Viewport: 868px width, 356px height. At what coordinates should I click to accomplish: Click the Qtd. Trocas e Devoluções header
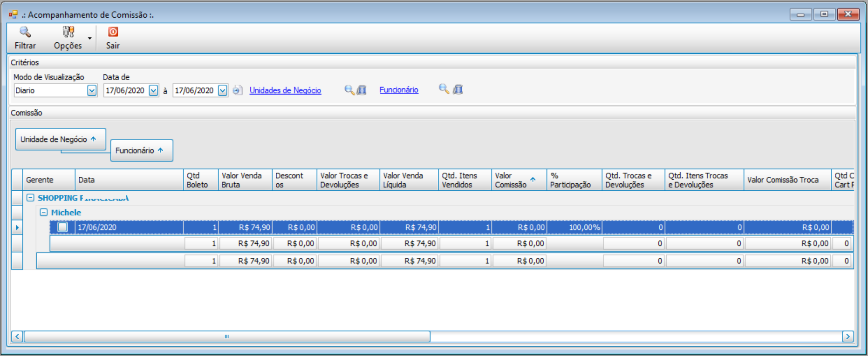[x=633, y=180]
